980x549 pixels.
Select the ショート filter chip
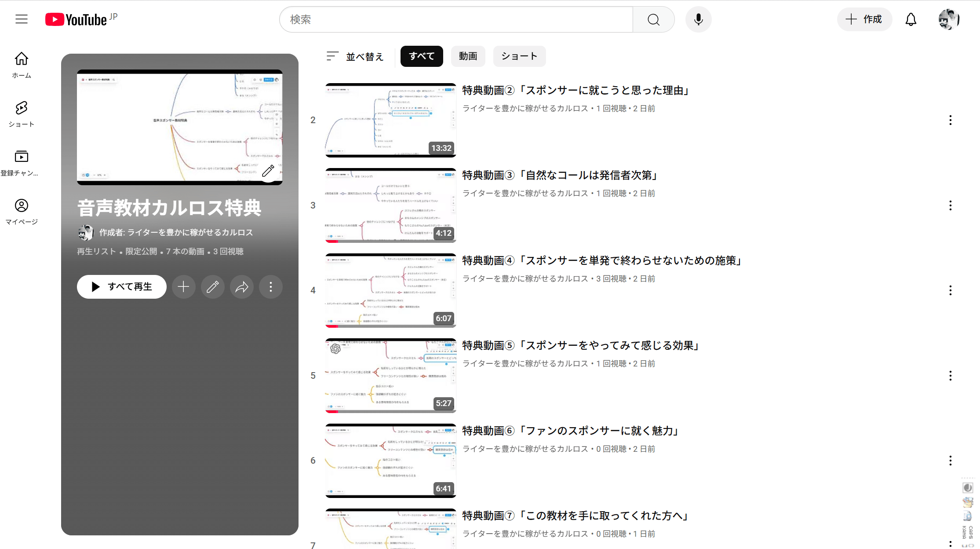pos(519,56)
